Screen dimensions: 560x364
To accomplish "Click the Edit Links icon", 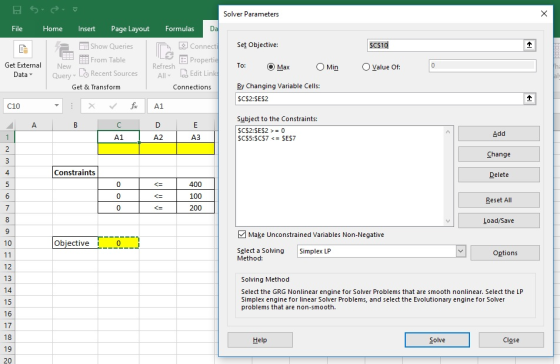I will click(x=183, y=73).
